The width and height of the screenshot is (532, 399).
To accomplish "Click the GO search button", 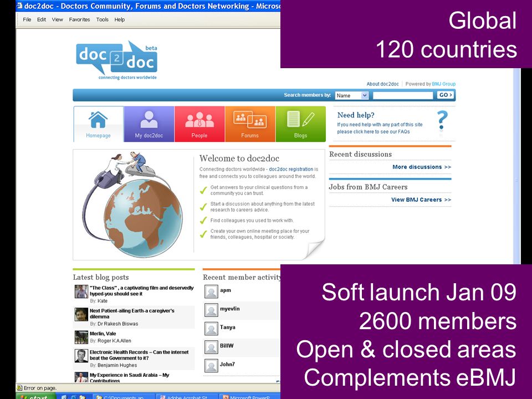I will click(446, 95).
